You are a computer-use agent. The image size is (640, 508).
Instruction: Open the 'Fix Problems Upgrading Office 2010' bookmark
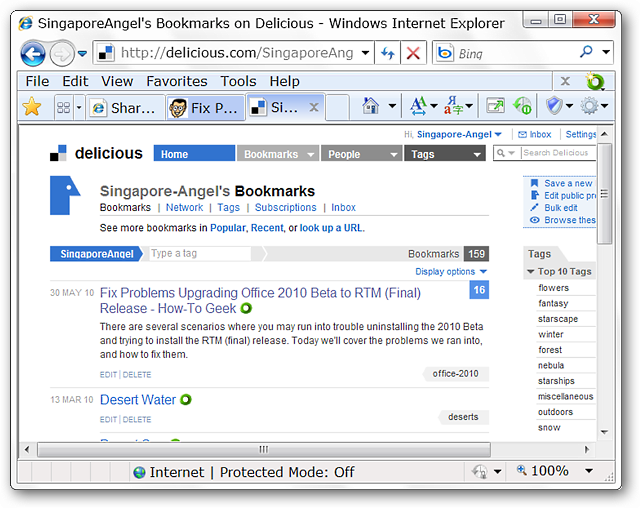click(x=260, y=300)
